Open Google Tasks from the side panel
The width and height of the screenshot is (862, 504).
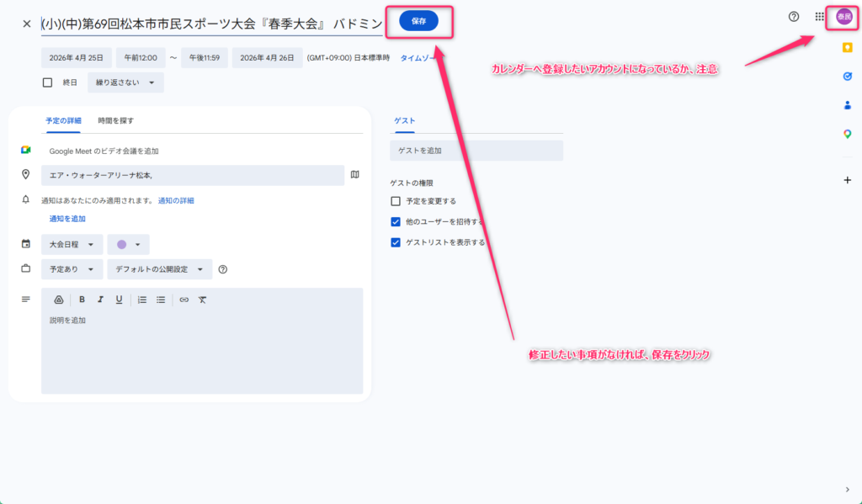[847, 77]
